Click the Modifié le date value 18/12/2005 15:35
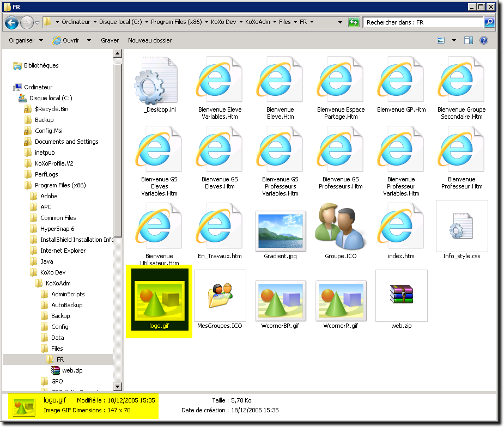 click(x=131, y=401)
